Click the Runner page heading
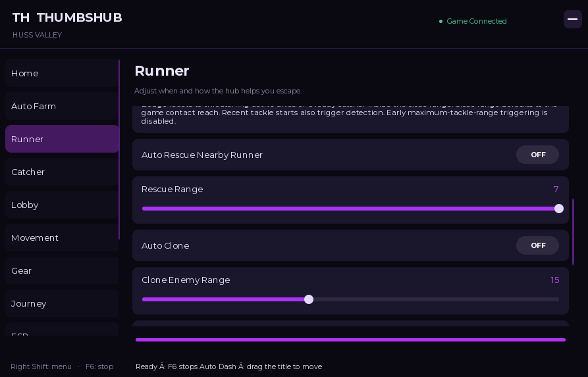This screenshot has width=588, height=377. point(162,71)
